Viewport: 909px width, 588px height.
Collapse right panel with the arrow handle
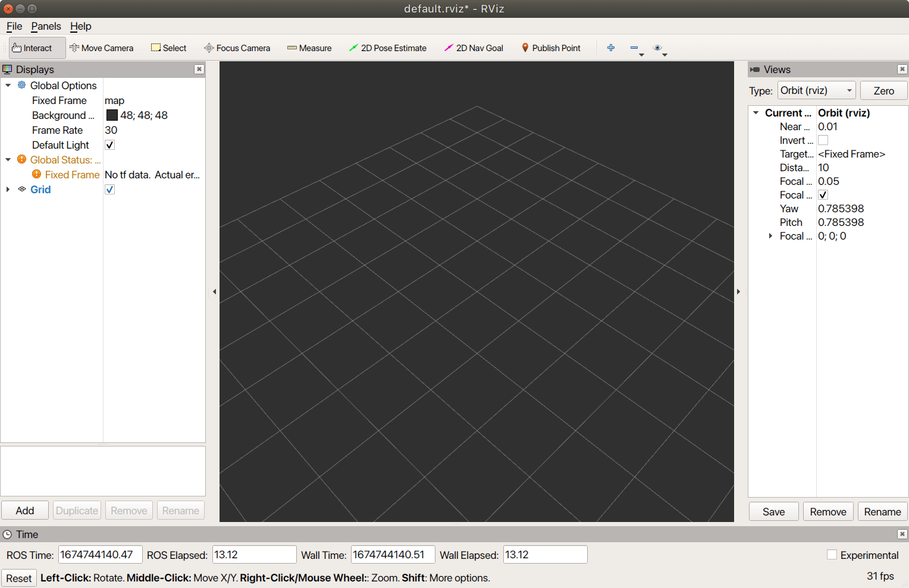pos(738,292)
